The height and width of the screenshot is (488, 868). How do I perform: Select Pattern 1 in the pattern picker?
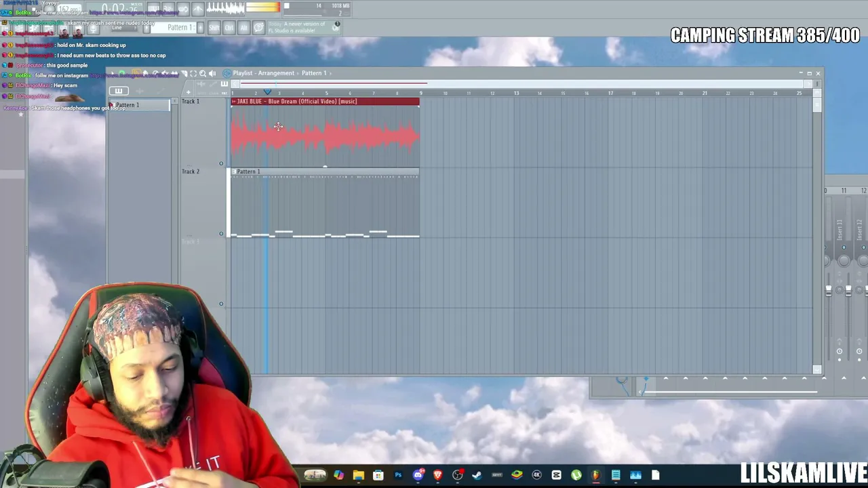139,105
